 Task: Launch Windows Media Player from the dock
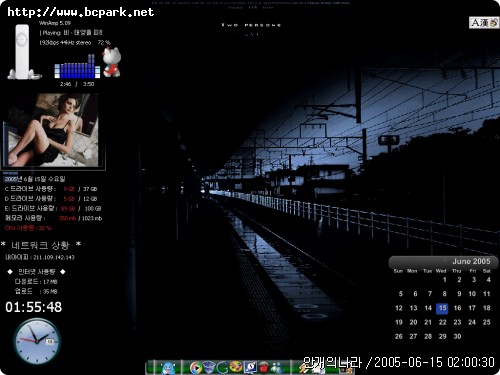point(196,367)
